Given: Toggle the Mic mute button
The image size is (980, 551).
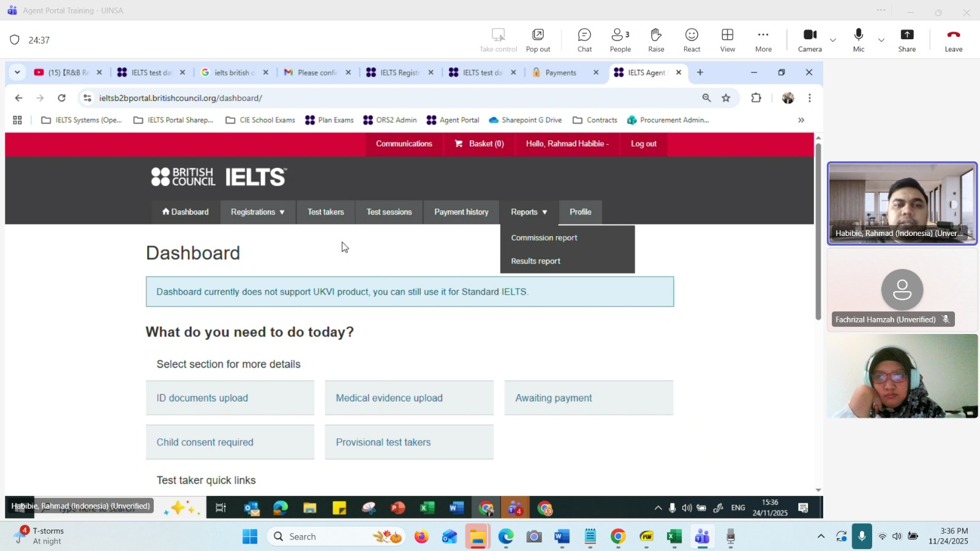Looking at the screenshot, I should click(859, 40).
